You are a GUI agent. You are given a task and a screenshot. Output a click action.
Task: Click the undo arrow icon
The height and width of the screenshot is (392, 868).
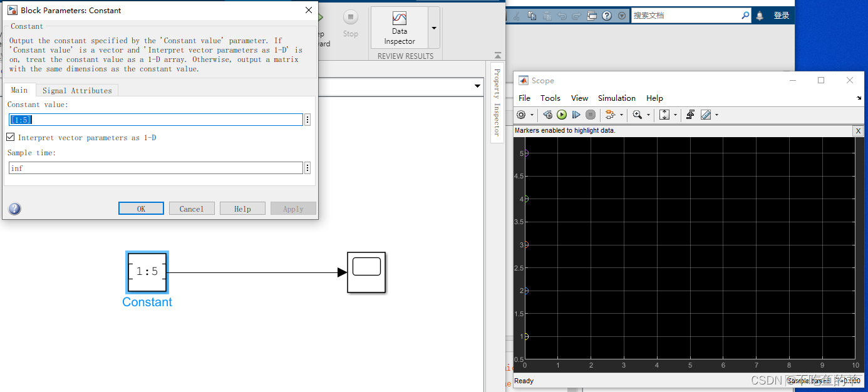(562, 16)
